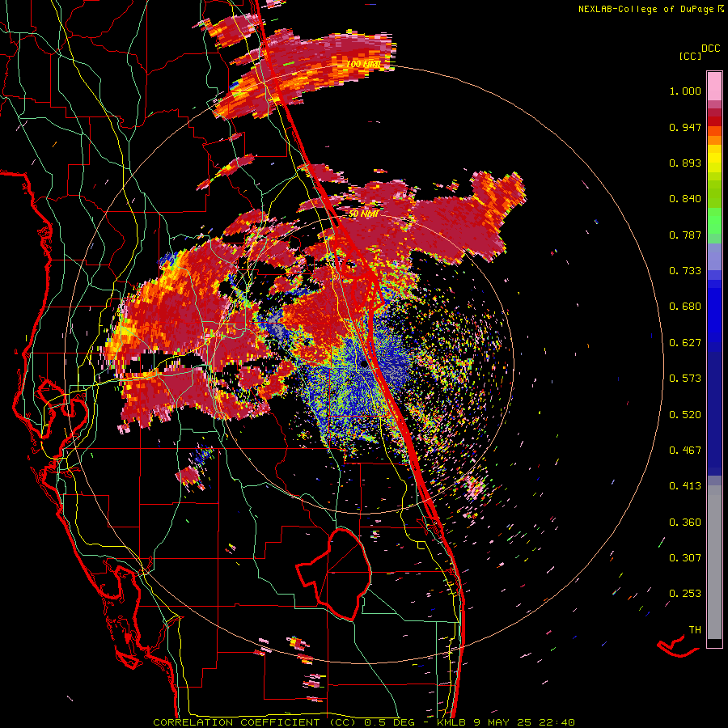
Task: Pick the gray lower color bar segment
Action: pyautogui.click(x=714, y=562)
